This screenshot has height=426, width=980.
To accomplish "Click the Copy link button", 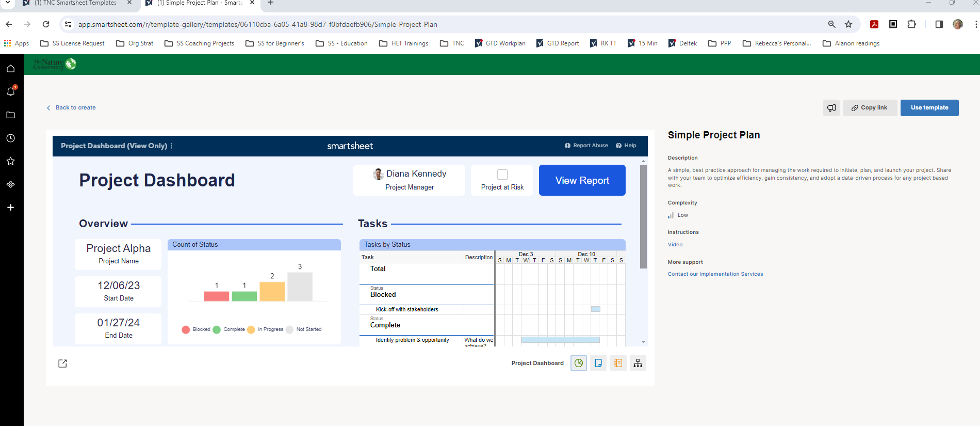I will tap(870, 108).
